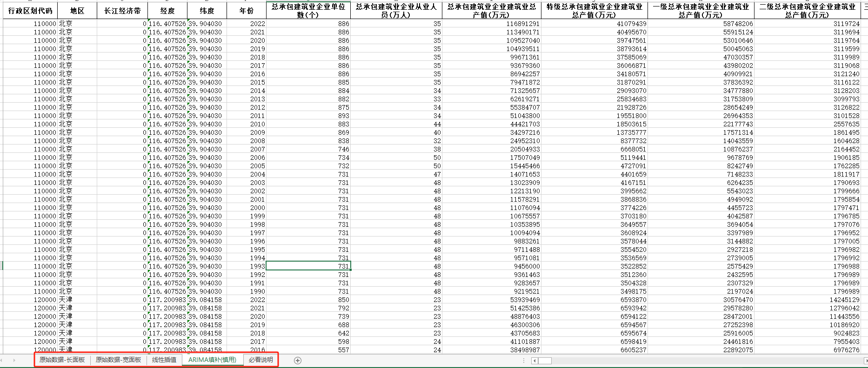This screenshot has height=368, width=868.
Task: Select the cell showing 17571314
Action: 701,132
